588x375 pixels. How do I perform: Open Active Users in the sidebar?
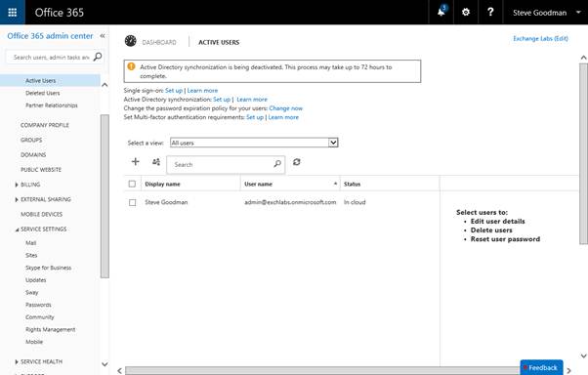(x=40, y=81)
